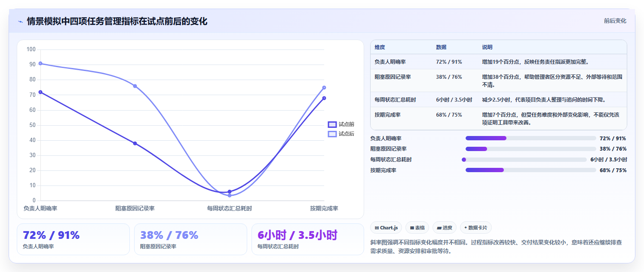
Task: Click the 试点前 data point at 负责人明确率
Action: 40,92
